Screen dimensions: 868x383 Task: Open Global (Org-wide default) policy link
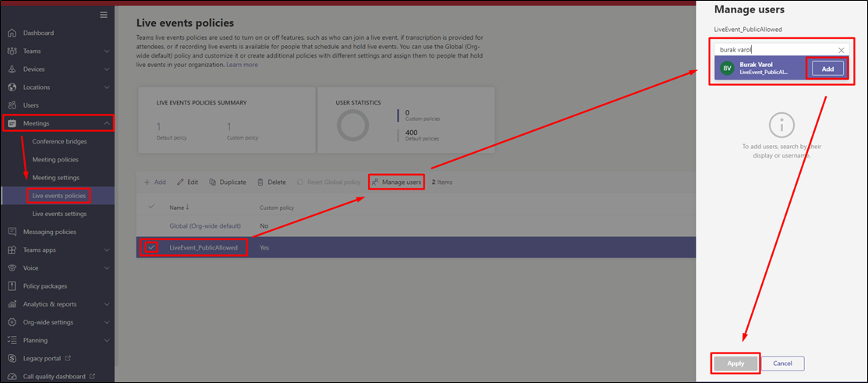click(x=205, y=225)
